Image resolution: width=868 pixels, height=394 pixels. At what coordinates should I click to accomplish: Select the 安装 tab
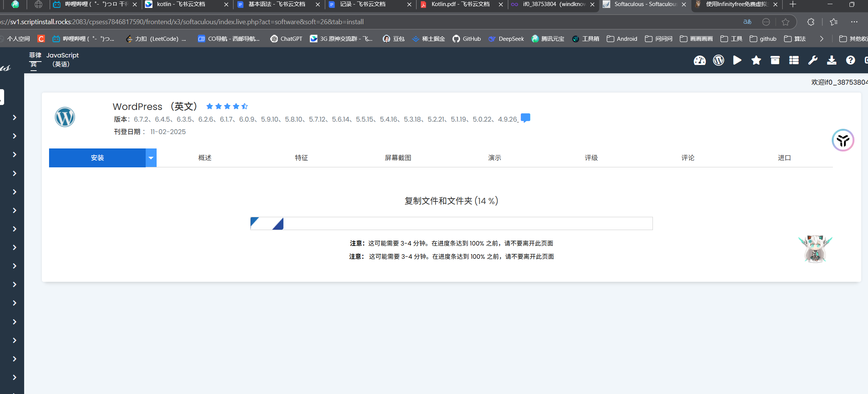point(97,158)
